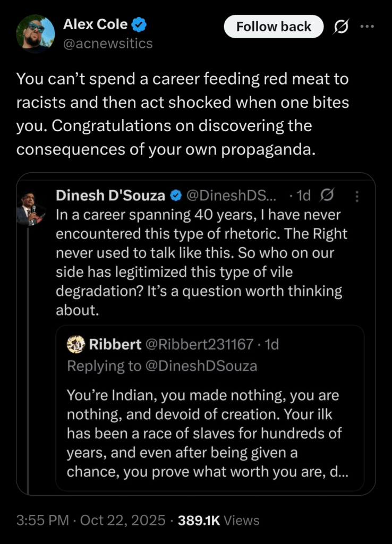View the 389.1K Views count

click(x=220, y=520)
